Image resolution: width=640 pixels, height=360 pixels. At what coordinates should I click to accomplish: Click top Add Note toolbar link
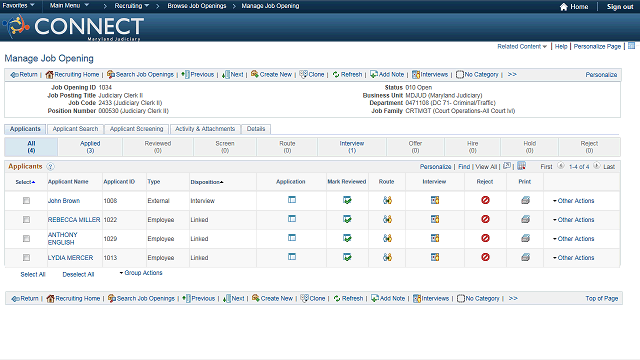pos(387,74)
